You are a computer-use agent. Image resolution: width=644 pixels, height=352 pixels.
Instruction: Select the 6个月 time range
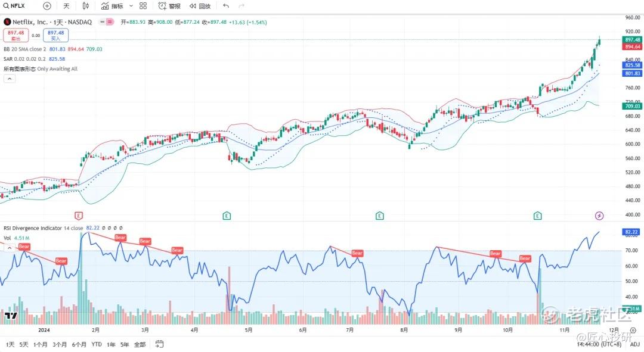click(79, 344)
